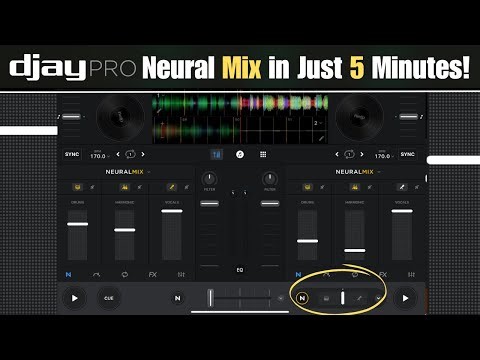Toggle bottom left Neural Mix N button
The width and height of the screenshot is (480, 360).
(178, 298)
